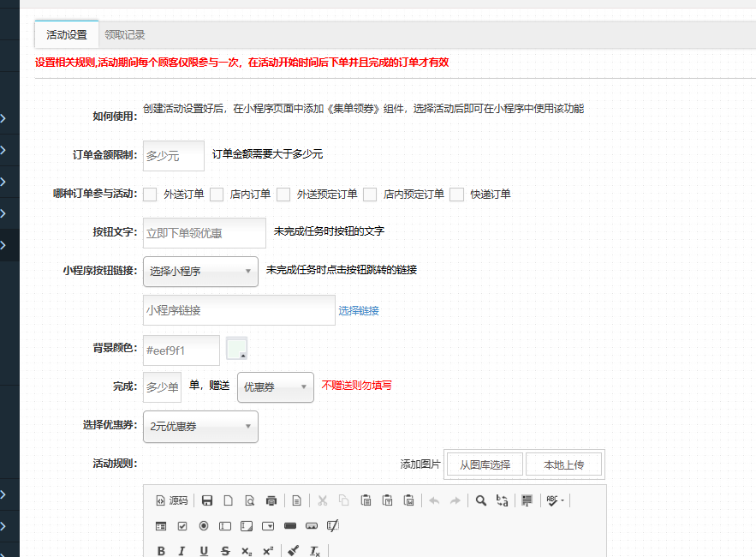Check the 外送预定订单 checkbox
This screenshot has height=557, width=756.
coord(283,195)
